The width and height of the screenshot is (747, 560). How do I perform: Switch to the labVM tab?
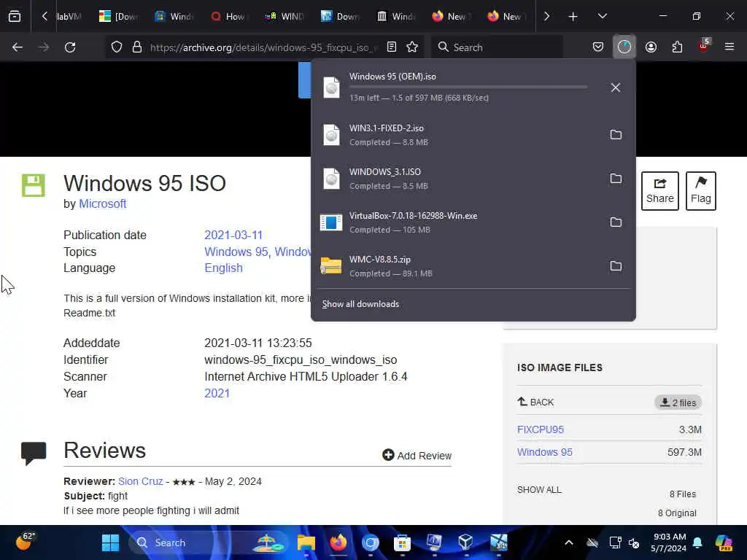(x=69, y=16)
